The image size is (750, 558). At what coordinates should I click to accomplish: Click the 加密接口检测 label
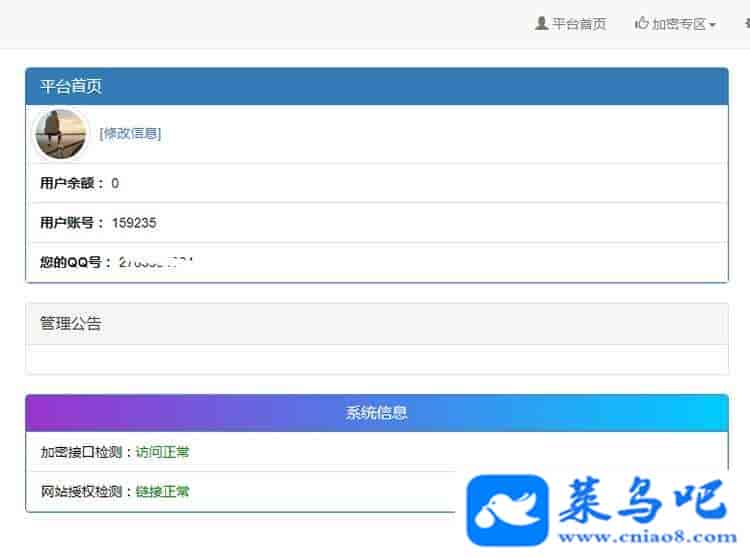[81, 452]
